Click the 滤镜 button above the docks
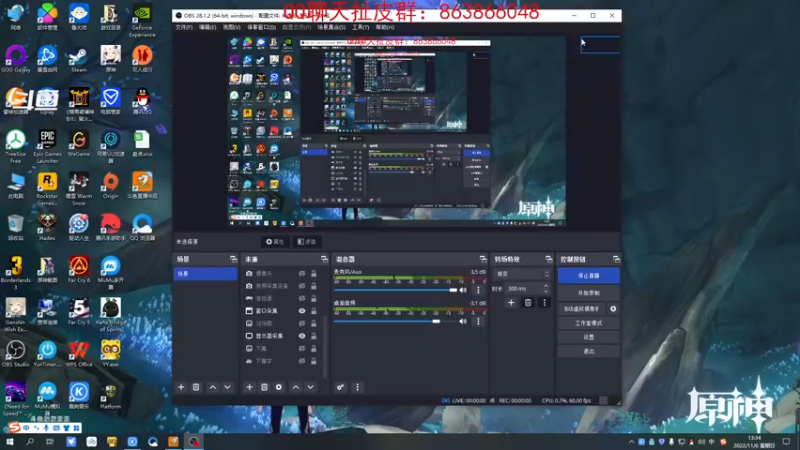The height and width of the screenshot is (450, 800). [307, 242]
